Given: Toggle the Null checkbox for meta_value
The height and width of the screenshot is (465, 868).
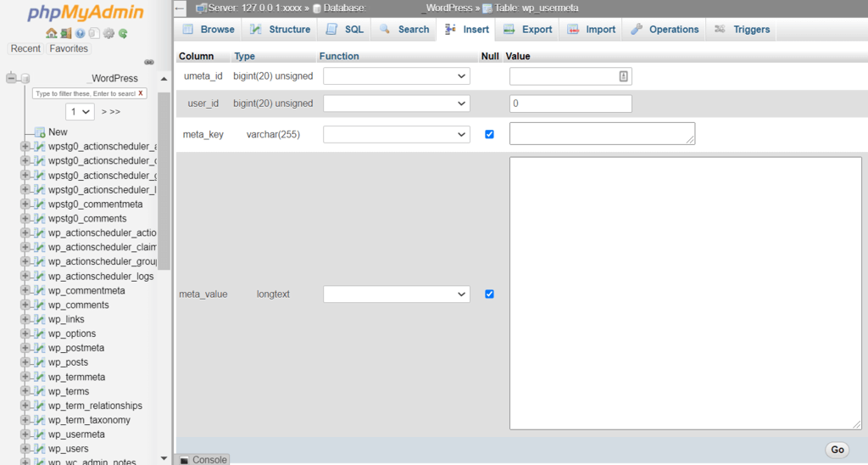Looking at the screenshot, I should (x=489, y=294).
